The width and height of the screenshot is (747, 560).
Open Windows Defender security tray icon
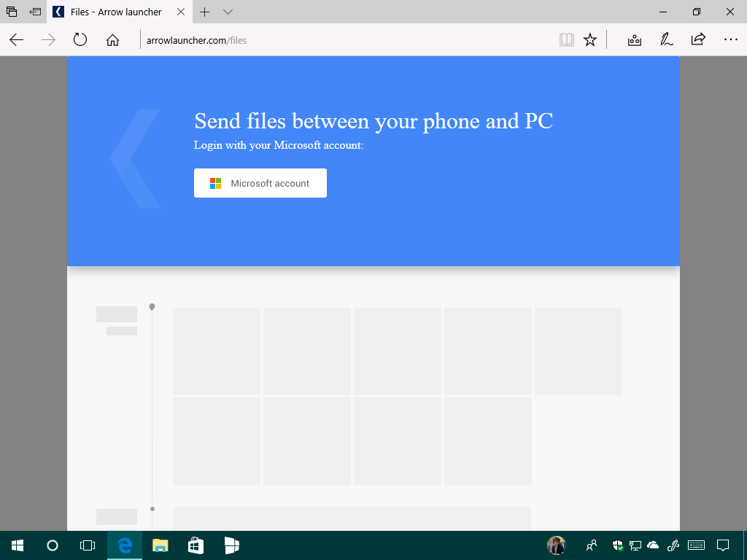(617, 545)
